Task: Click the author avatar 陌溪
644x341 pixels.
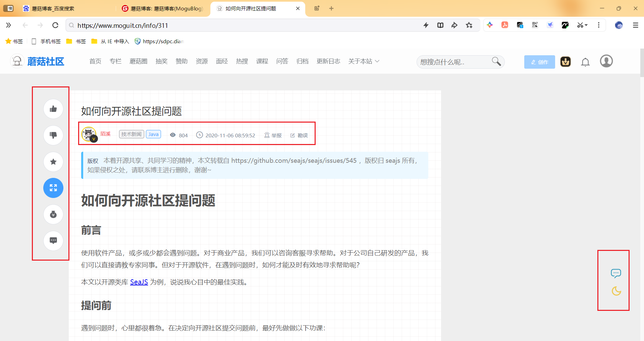Action: point(89,134)
